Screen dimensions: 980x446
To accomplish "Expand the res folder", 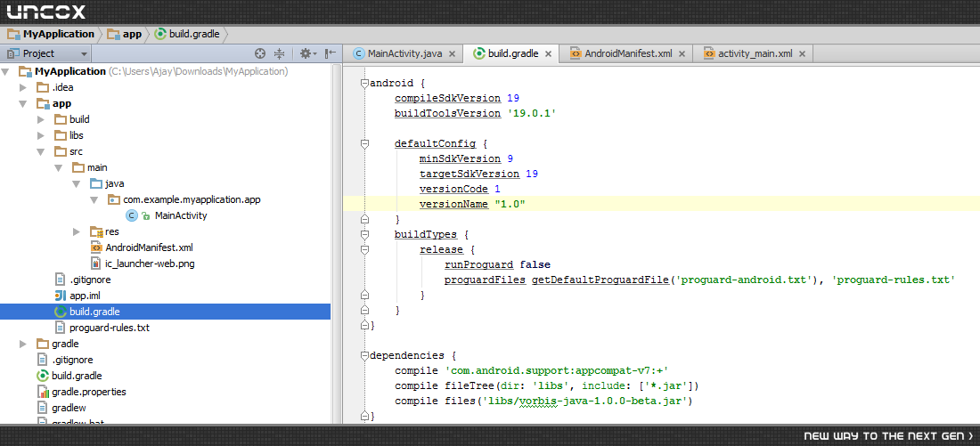I will tap(77, 231).
